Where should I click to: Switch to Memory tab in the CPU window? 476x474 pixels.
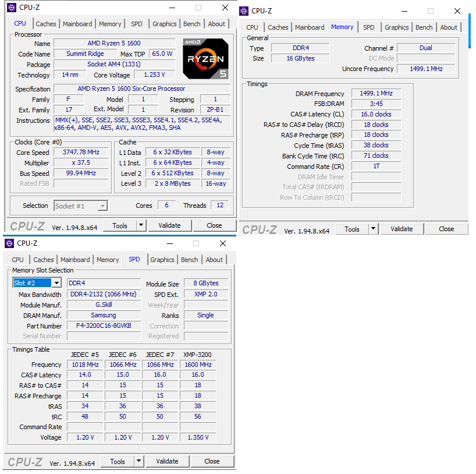click(x=110, y=24)
